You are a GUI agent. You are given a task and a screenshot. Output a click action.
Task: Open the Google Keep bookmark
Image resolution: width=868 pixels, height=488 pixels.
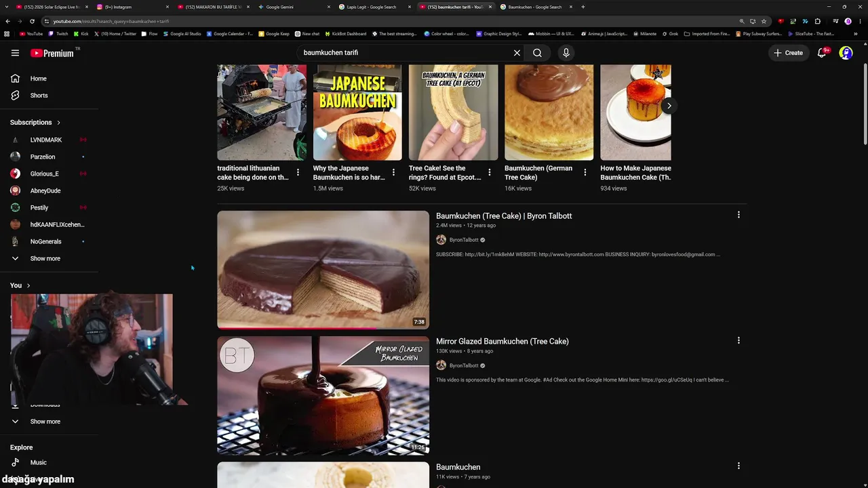[273, 33]
